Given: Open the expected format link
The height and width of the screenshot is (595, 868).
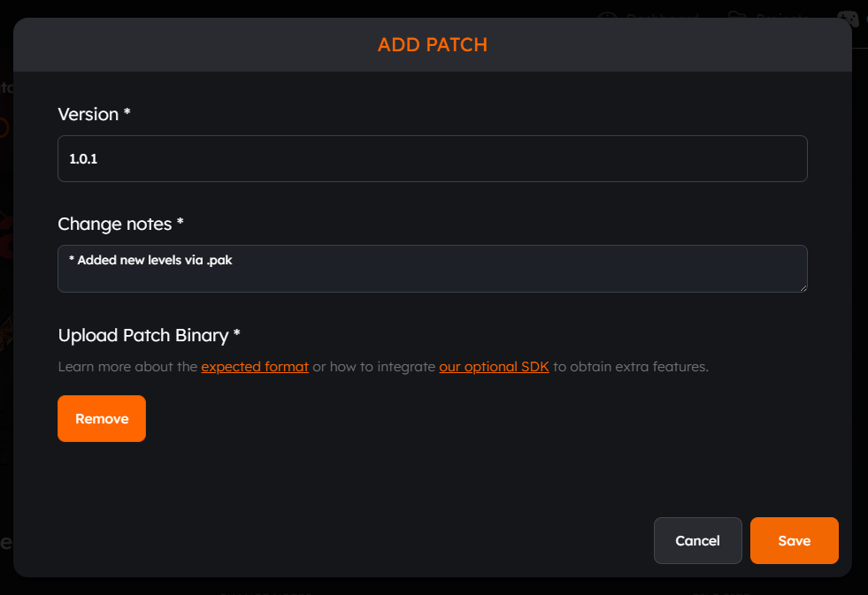Looking at the screenshot, I should click(255, 367).
